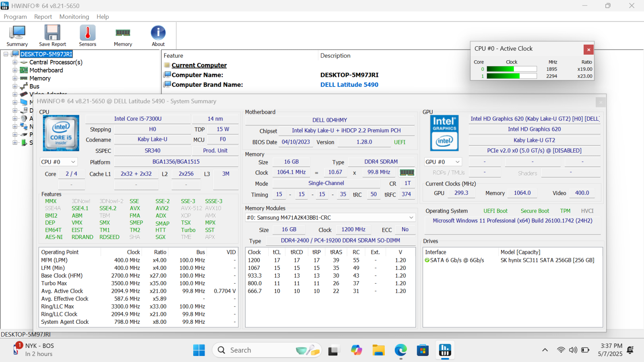Click the DELL Latitude 5490 link
This screenshot has width=644, height=362.
349,85
